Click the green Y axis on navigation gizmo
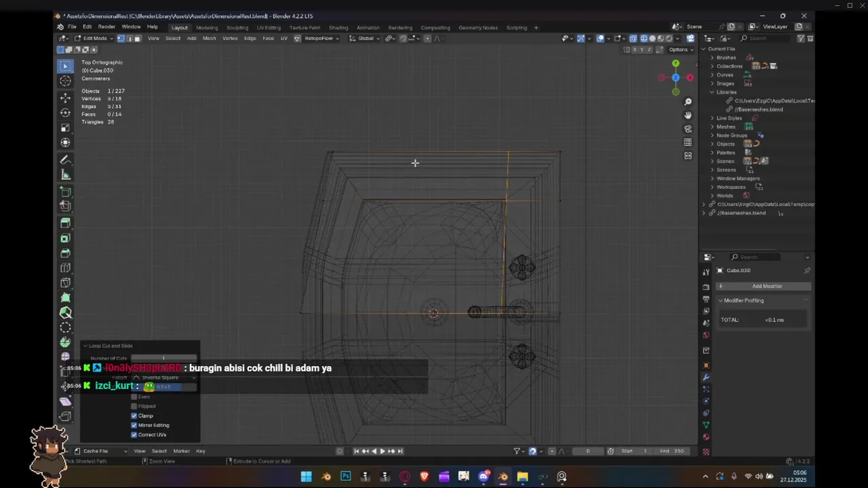Image resolution: width=868 pixels, height=488 pixels. 675,63
